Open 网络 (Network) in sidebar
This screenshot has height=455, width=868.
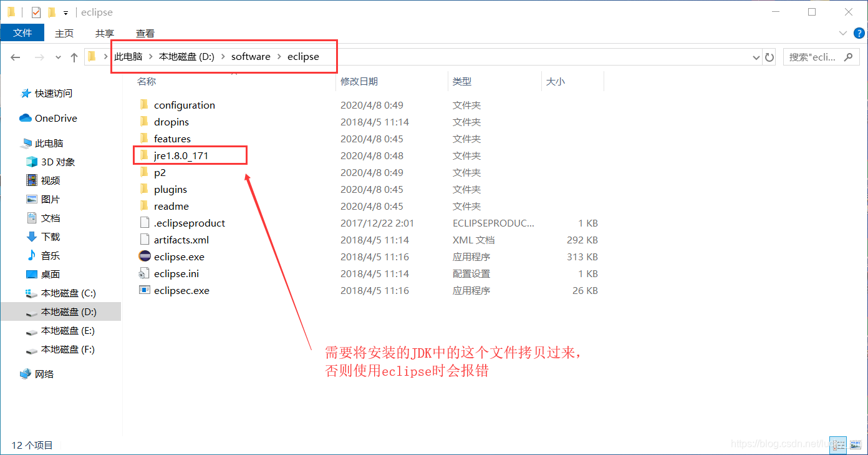[37, 374]
